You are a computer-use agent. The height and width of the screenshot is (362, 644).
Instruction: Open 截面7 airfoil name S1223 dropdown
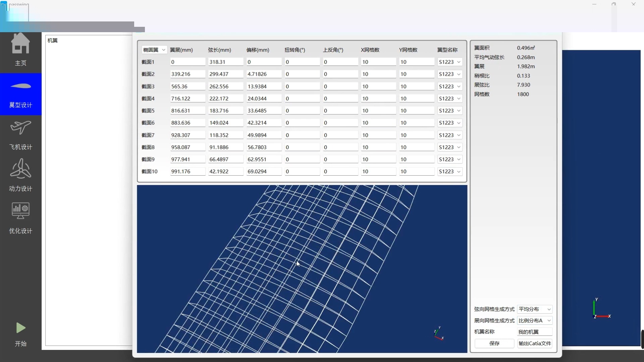click(x=449, y=135)
